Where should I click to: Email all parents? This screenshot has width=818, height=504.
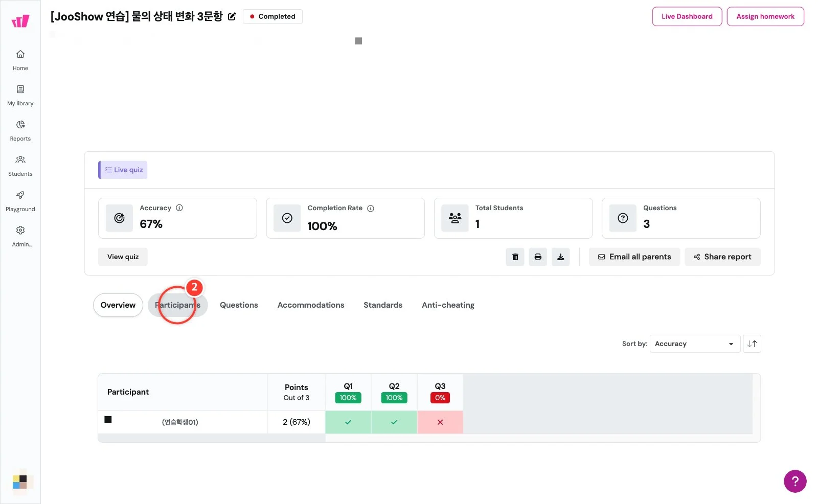click(x=634, y=257)
